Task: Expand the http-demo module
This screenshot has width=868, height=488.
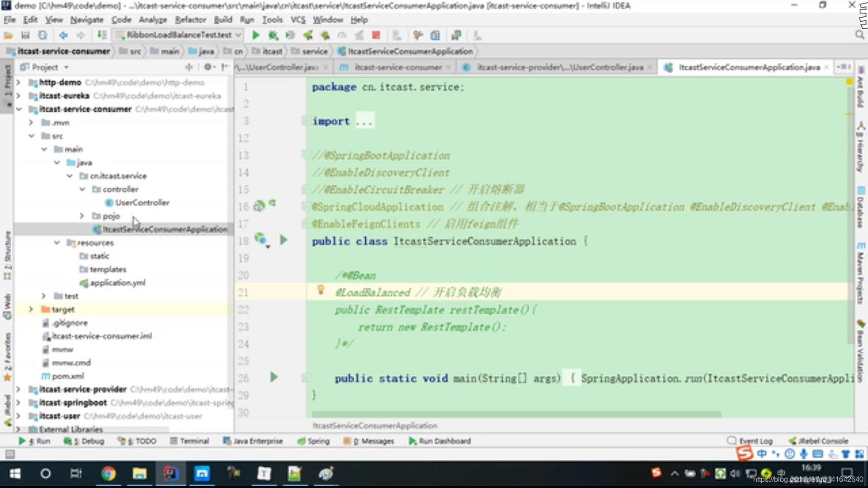Action: [18, 82]
